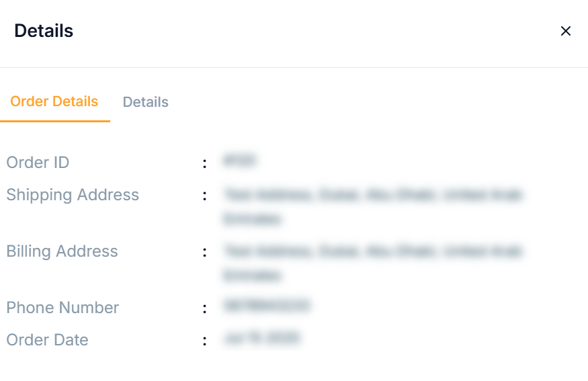Click the Order ID field label

click(38, 163)
